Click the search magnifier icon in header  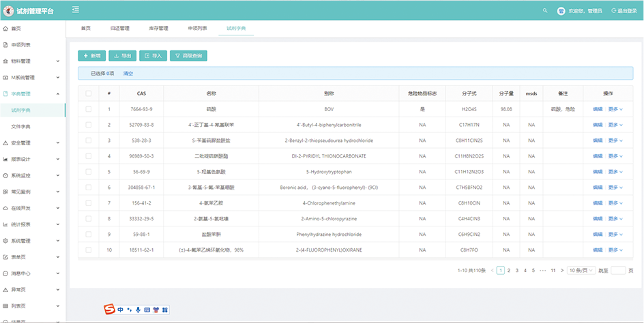click(x=544, y=10)
